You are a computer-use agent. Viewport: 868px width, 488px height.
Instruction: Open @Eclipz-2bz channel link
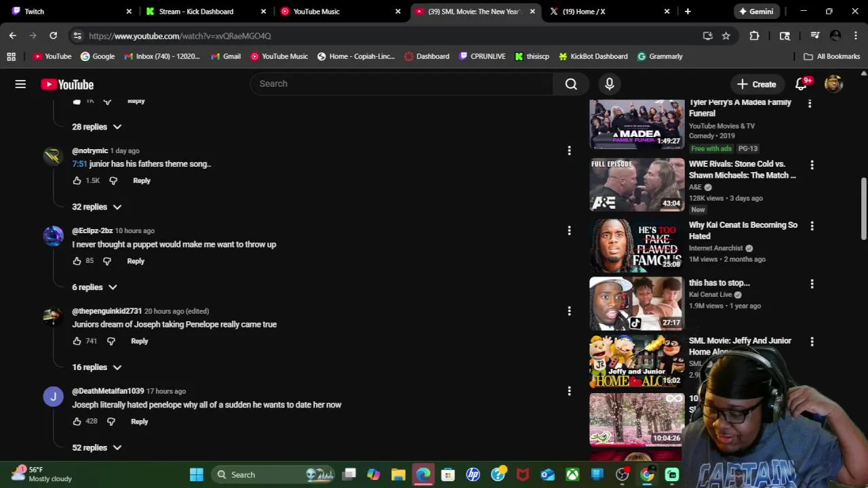(x=92, y=230)
